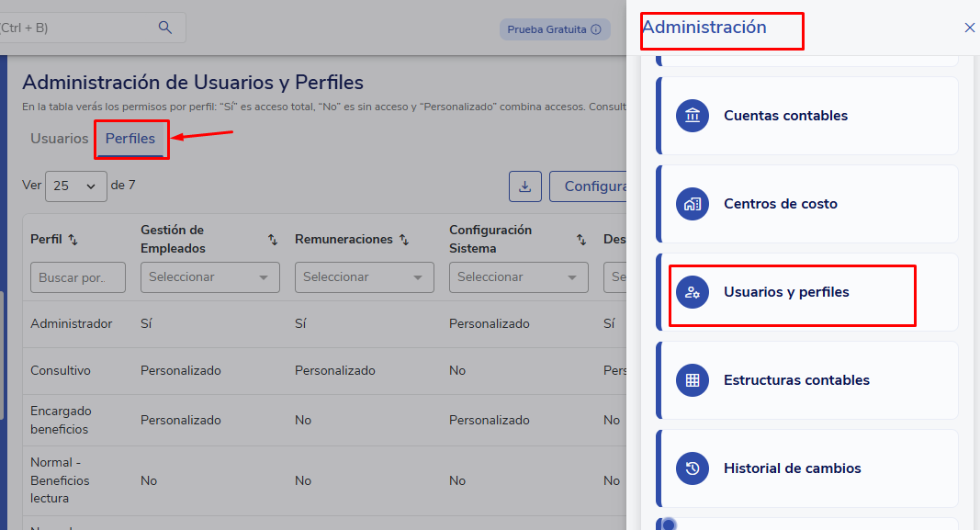The image size is (980, 530).
Task: Open Historial de cambios menu card
Action: click(806, 468)
